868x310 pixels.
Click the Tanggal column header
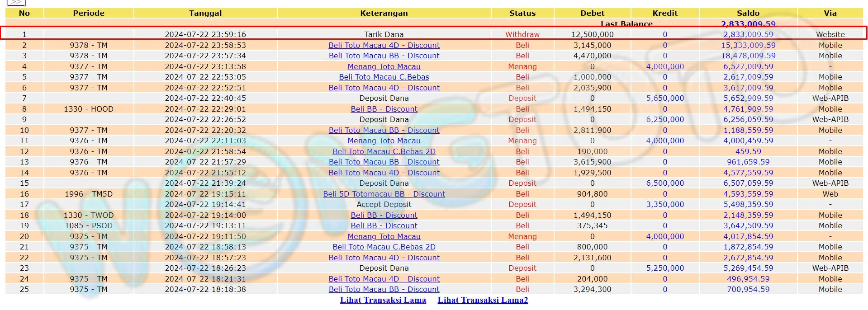[x=205, y=13]
